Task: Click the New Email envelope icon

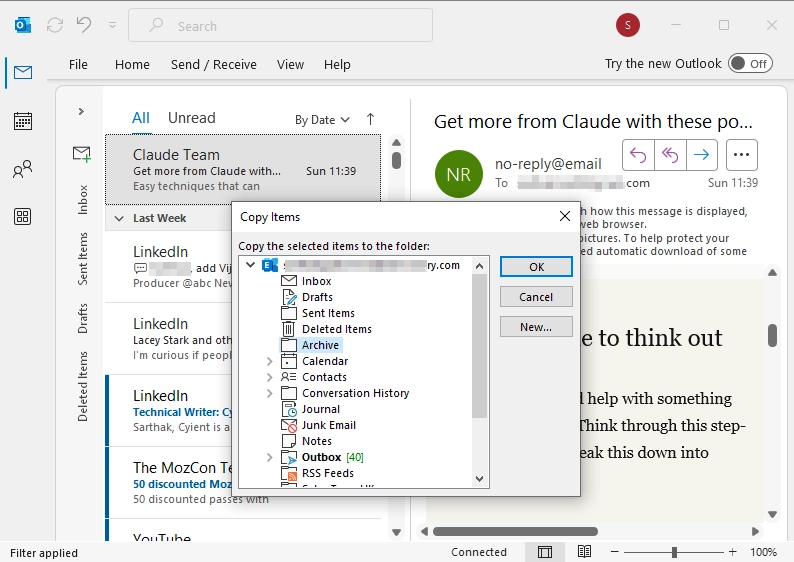Action: coord(82,154)
